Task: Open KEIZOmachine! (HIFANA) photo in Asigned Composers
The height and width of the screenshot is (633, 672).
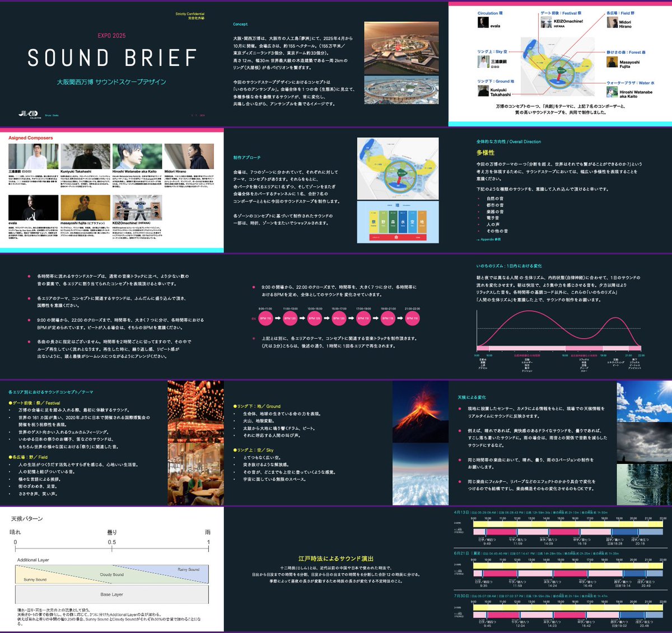Action: (137, 208)
